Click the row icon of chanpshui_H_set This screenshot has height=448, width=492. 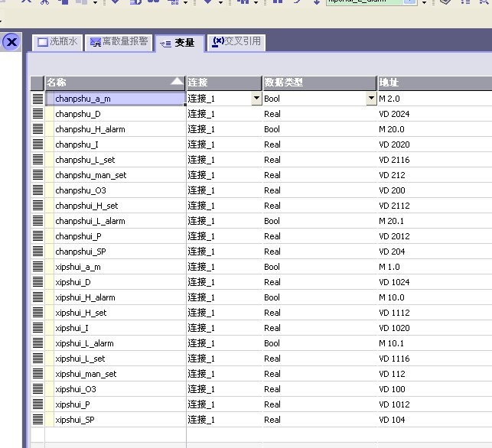pos(37,206)
